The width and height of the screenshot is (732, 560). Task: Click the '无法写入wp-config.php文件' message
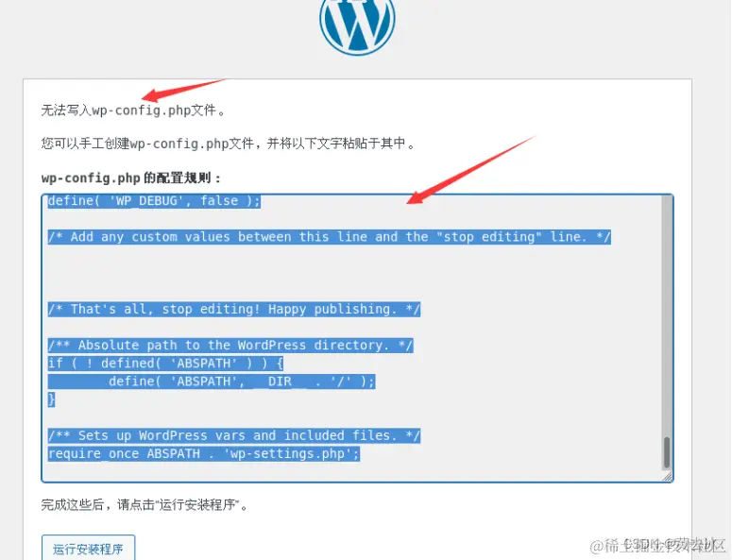pos(133,110)
